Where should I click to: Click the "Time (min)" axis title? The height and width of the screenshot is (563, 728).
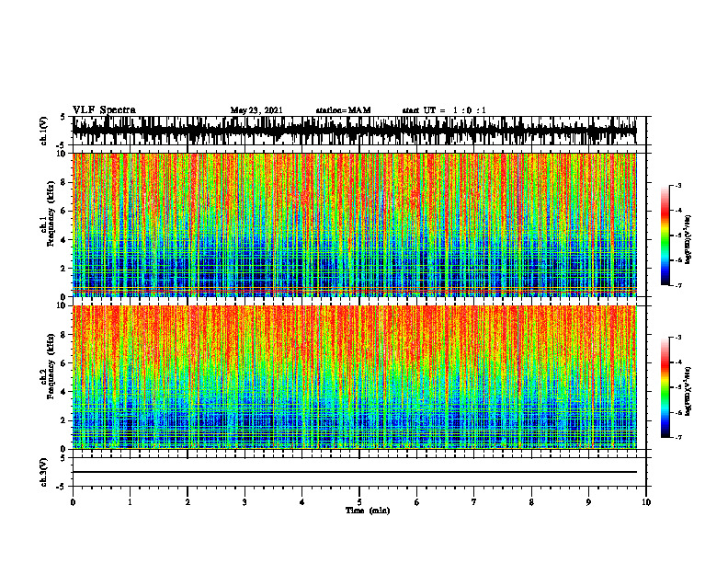point(368,511)
